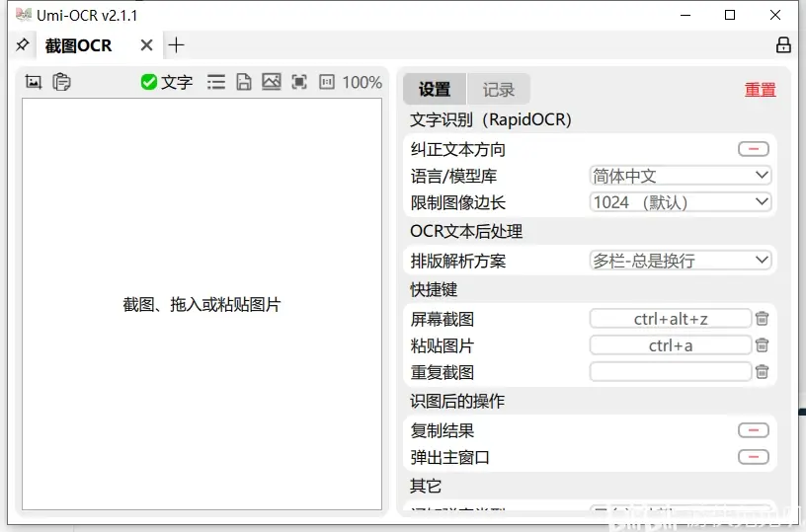The image size is (806, 532).
Task: Click the Umi-OCR app icon in title bar
Action: click(x=23, y=15)
